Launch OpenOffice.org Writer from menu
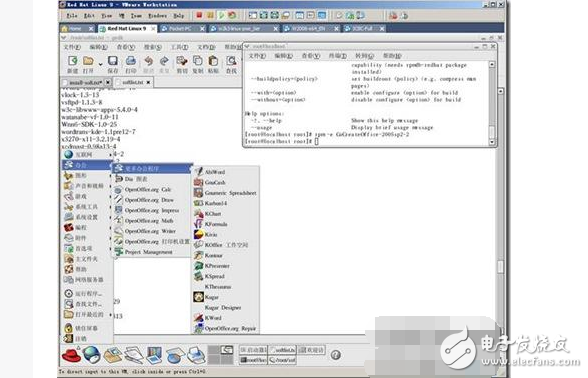588x378 pixels. [x=152, y=231]
